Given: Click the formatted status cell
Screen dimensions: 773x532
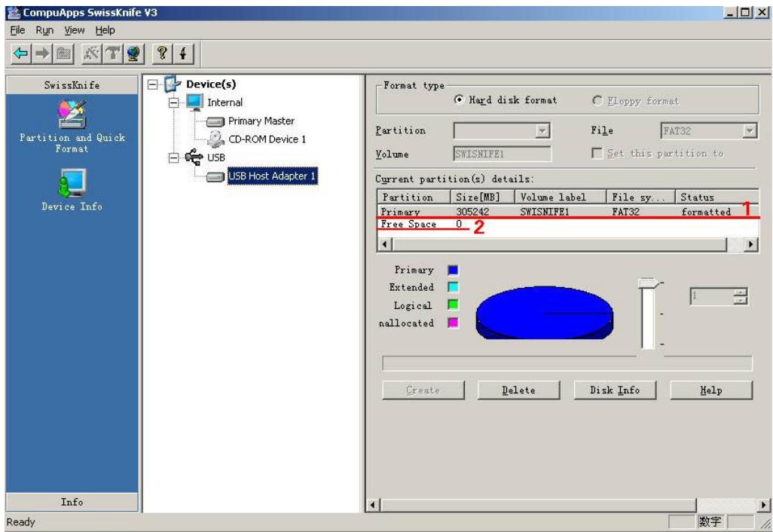Looking at the screenshot, I should 706,212.
